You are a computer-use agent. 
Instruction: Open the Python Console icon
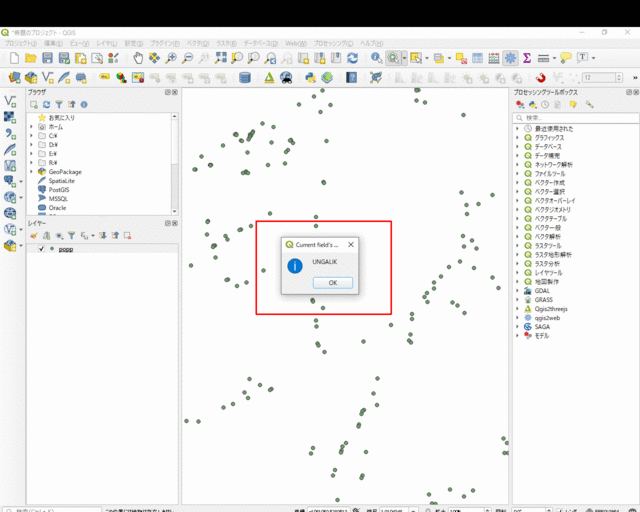tap(311, 78)
